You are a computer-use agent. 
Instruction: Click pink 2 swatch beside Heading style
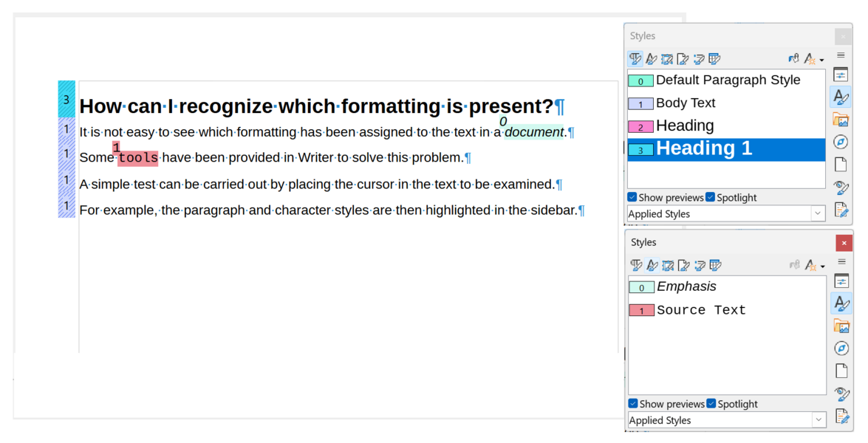pos(640,127)
